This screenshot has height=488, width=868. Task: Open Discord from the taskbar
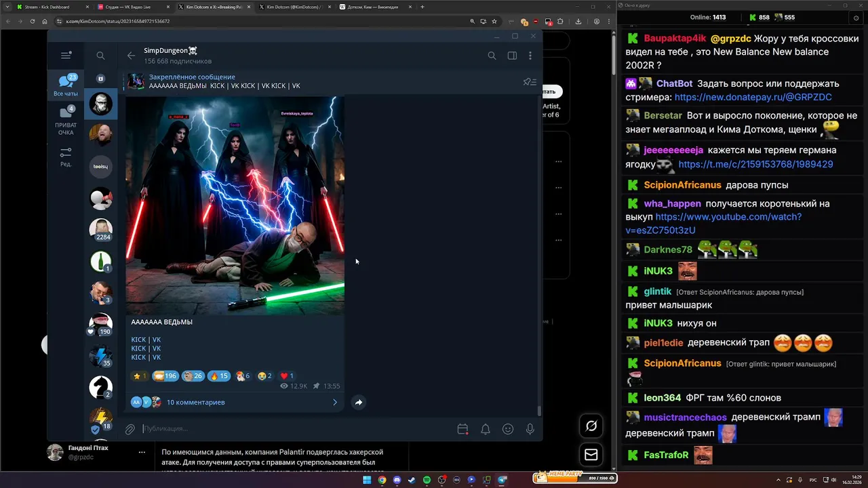pos(397,480)
